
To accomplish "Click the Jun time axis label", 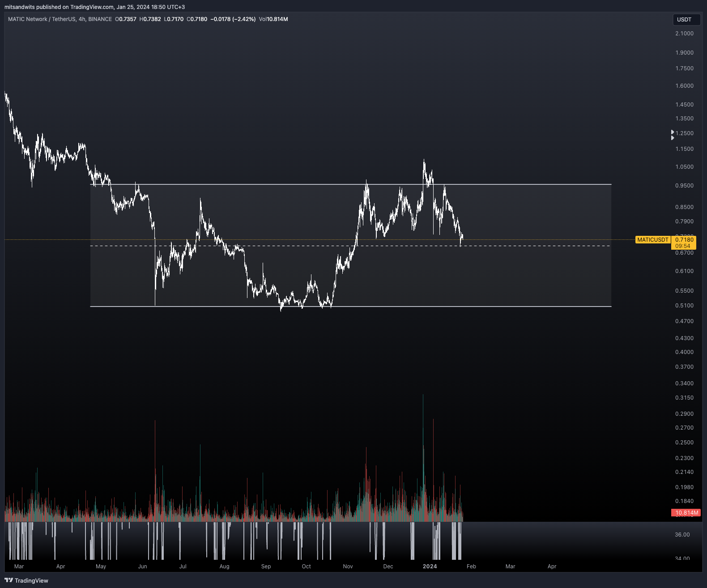I will click(x=142, y=567).
